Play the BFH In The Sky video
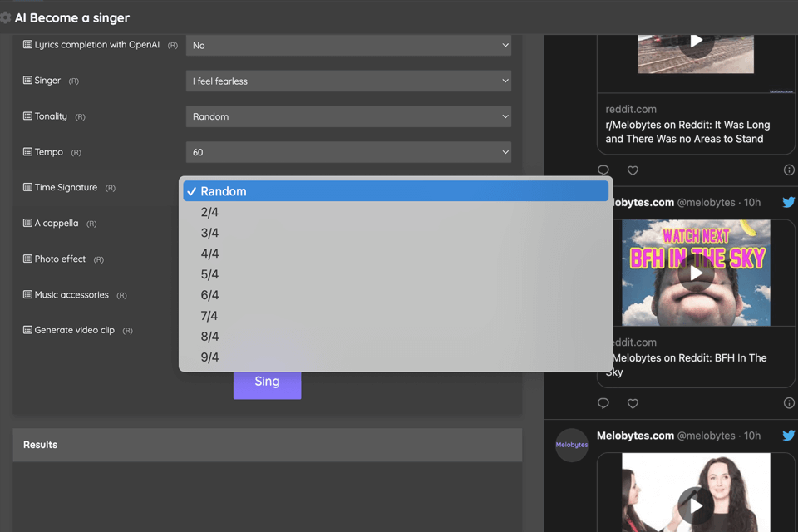Viewport: 798px width, 532px height. (696, 273)
